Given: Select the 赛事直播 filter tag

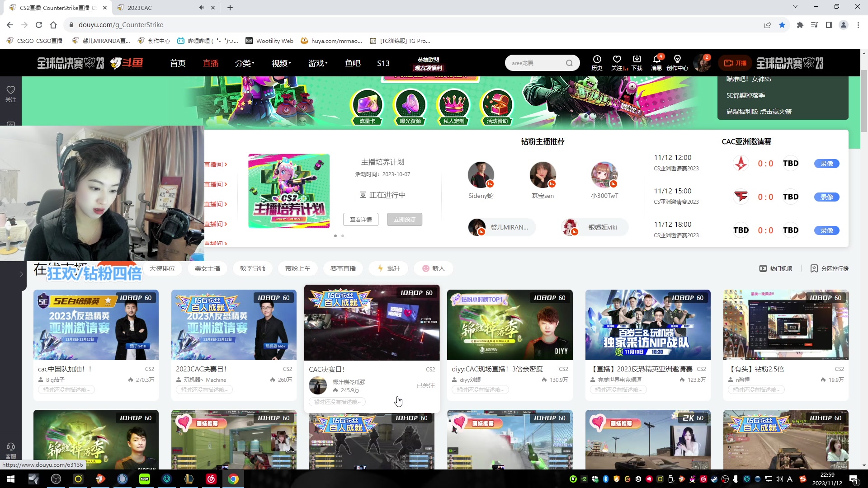Looking at the screenshot, I should click(343, 268).
